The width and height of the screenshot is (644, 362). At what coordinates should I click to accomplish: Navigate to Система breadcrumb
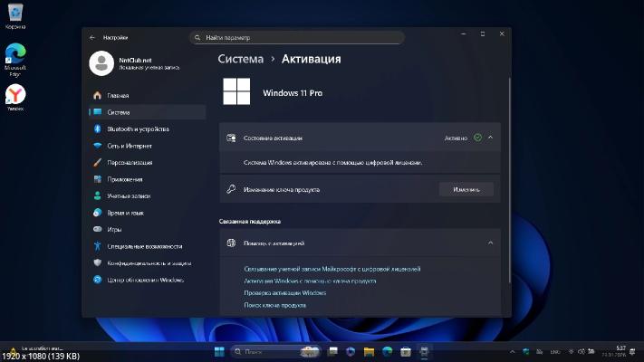click(241, 59)
